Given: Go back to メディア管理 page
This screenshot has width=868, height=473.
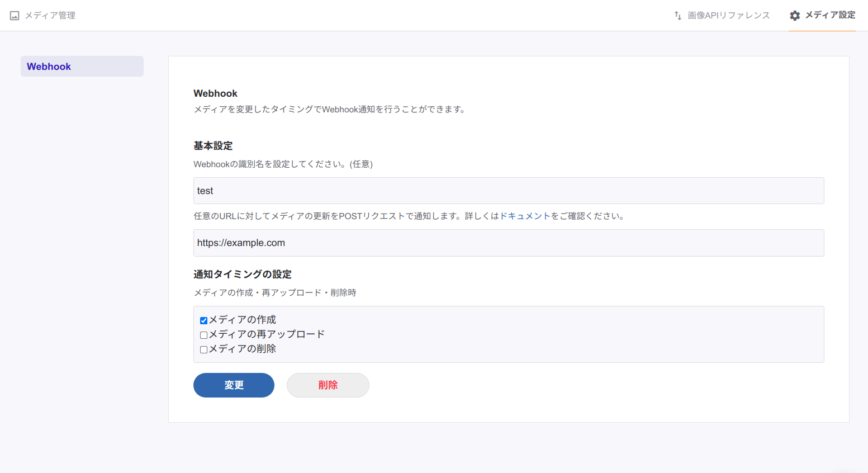Looking at the screenshot, I should [x=50, y=16].
